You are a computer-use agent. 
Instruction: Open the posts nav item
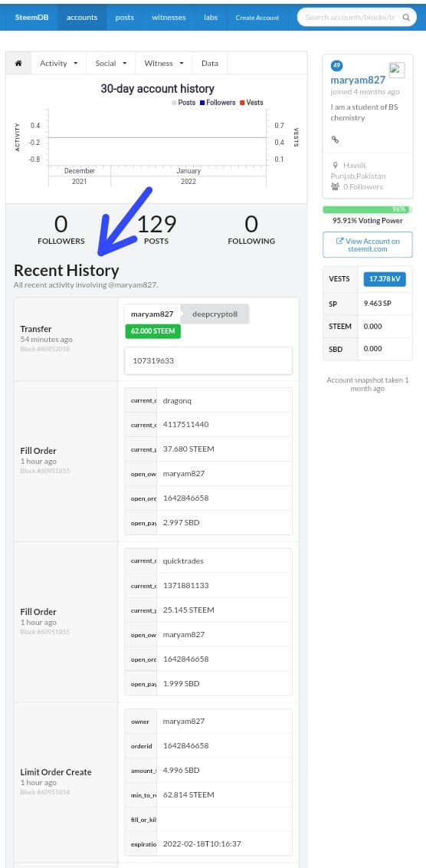point(124,17)
